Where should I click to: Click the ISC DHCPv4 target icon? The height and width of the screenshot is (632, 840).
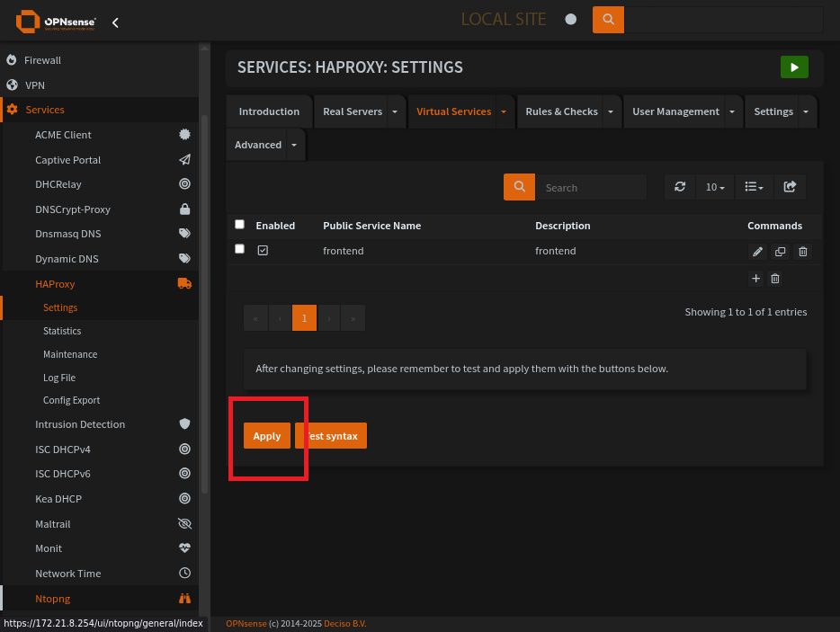184,449
